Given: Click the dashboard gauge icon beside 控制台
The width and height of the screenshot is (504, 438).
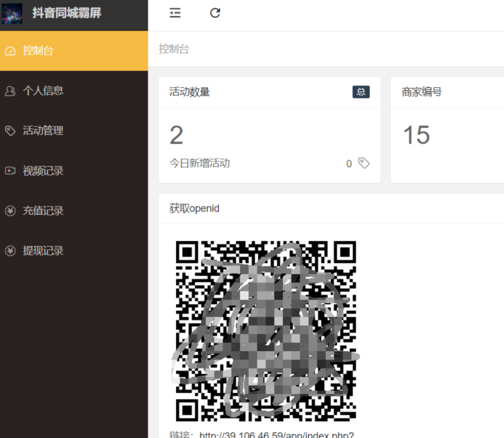Looking at the screenshot, I should coord(10,51).
